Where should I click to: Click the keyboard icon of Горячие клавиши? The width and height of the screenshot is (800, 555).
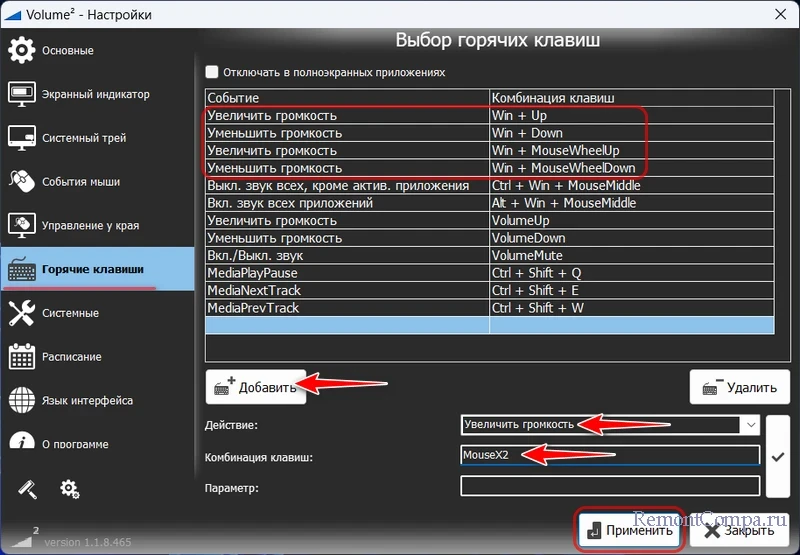[21, 269]
